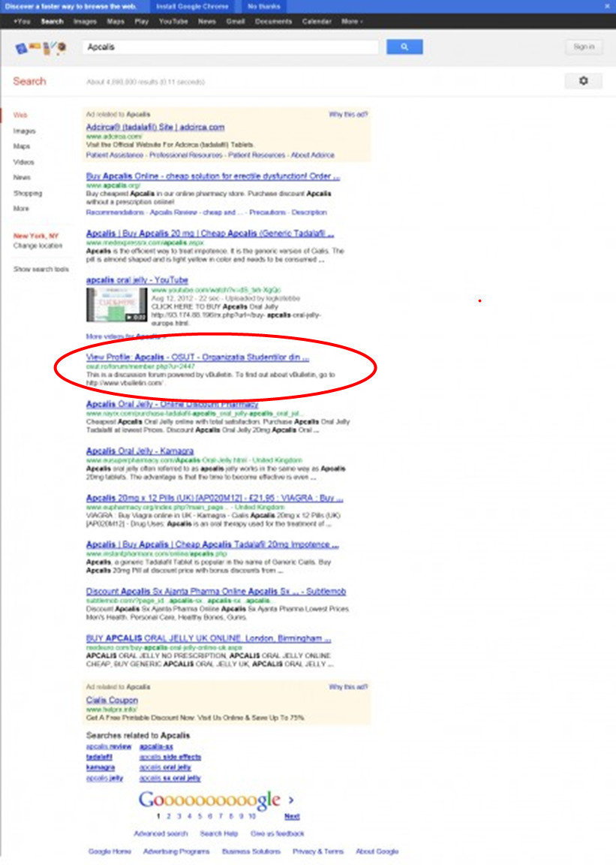616x865 pixels.
Task: Open the Adcirca (tadalafil) Site ad link
Action: pyautogui.click(x=155, y=127)
